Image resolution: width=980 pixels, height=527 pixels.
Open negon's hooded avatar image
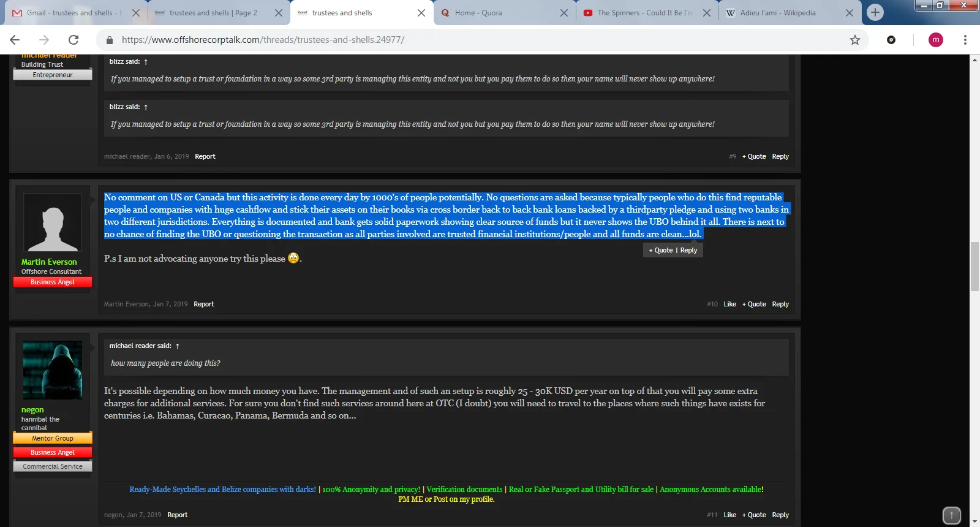pyautogui.click(x=53, y=370)
